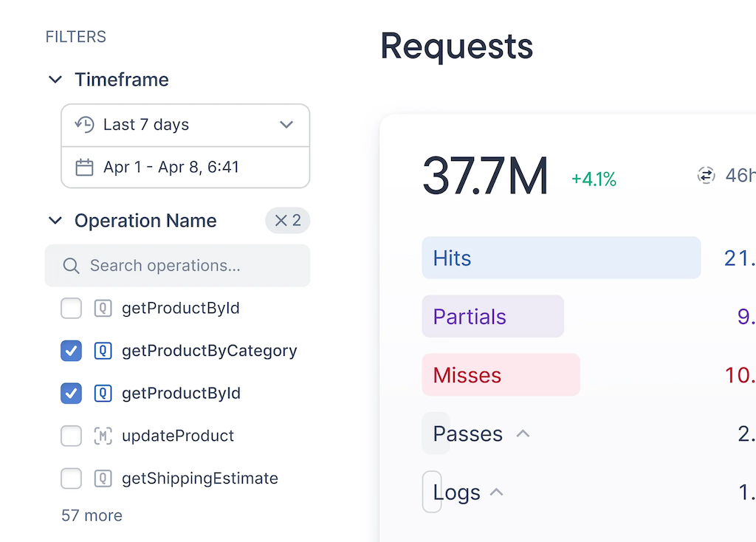Collapse the Timeframe filter section chevron
Viewport: 756px width, 542px height.
(55, 80)
